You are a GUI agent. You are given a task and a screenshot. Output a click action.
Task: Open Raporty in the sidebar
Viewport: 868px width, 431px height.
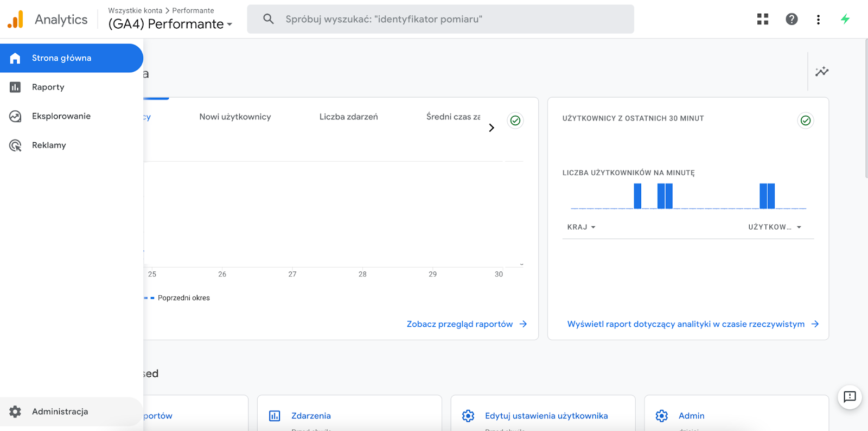click(x=72, y=87)
